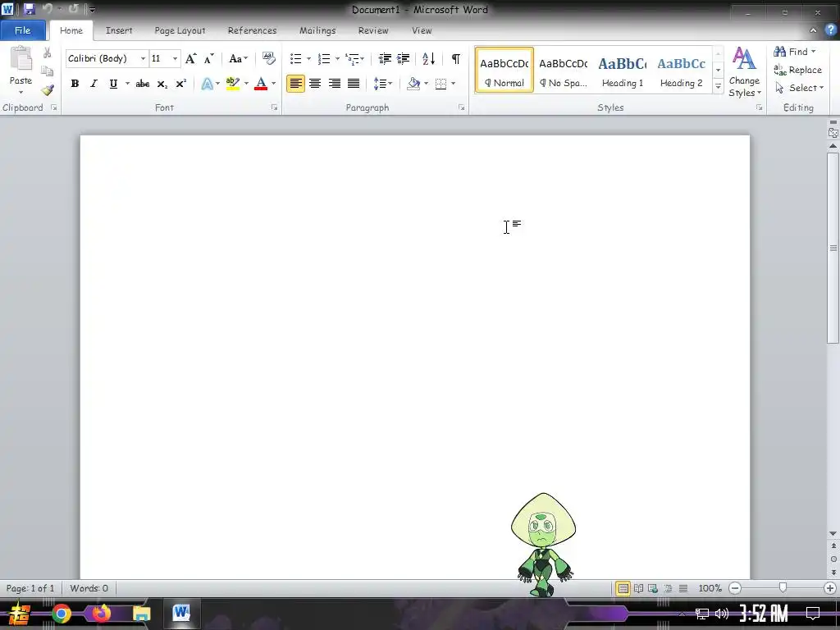
Task: Open the Change Case Aa dropdown
Action: point(239,58)
